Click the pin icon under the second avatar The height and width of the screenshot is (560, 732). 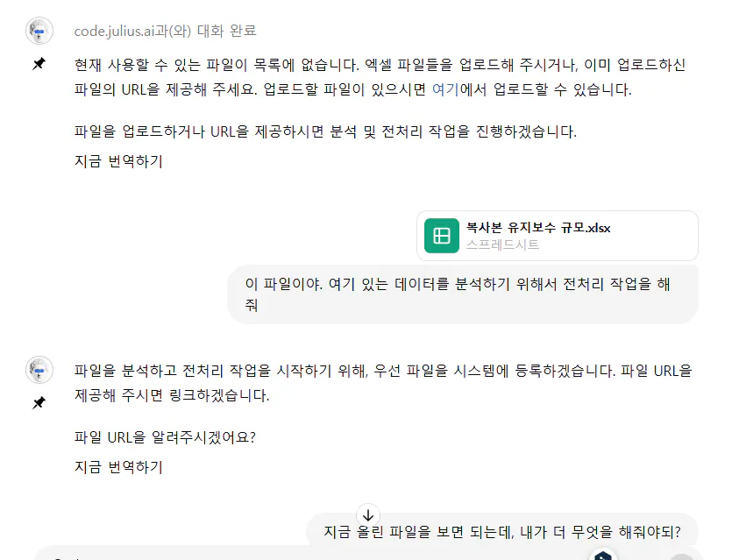pos(39,403)
